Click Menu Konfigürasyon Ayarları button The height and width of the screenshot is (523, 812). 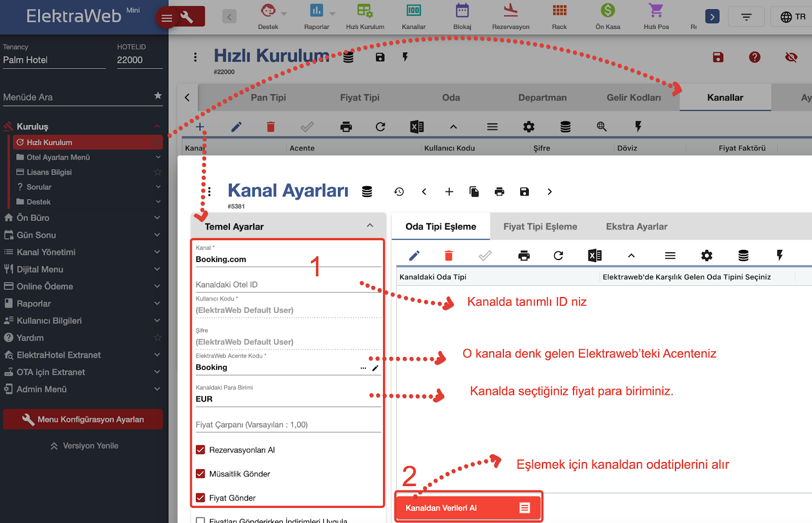[83, 419]
